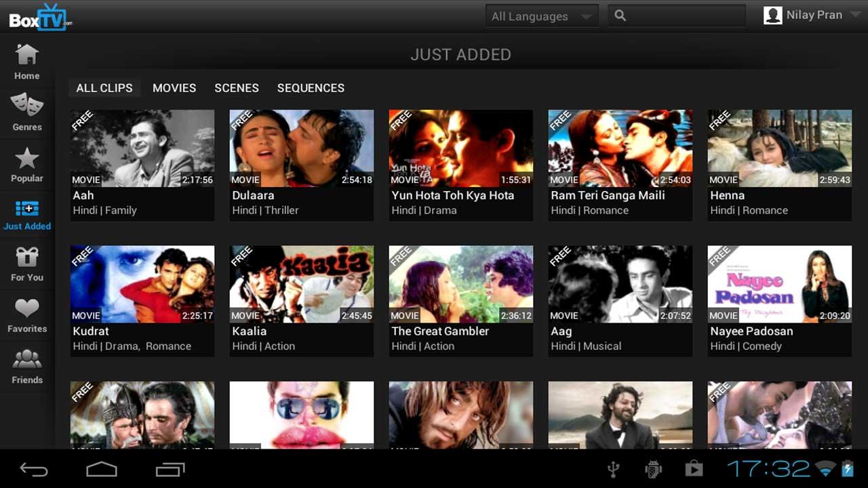Tap the Android debug notification icon
The width and height of the screenshot is (868, 488).
pyautogui.click(x=653, y=469)
